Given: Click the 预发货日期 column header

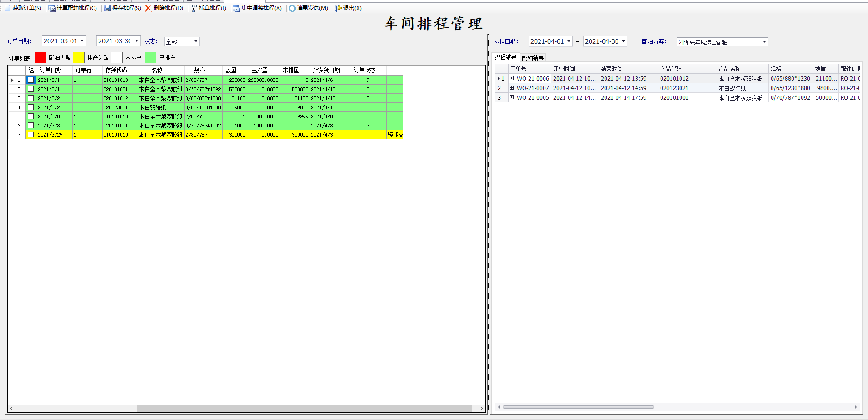Looking at the screenshot, I should pyautogui.click(x=326, y=70).
